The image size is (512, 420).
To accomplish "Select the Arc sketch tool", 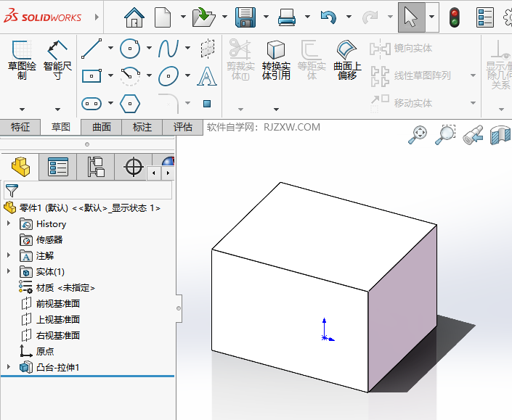I will pyautogui.click(x=130, y=76).
